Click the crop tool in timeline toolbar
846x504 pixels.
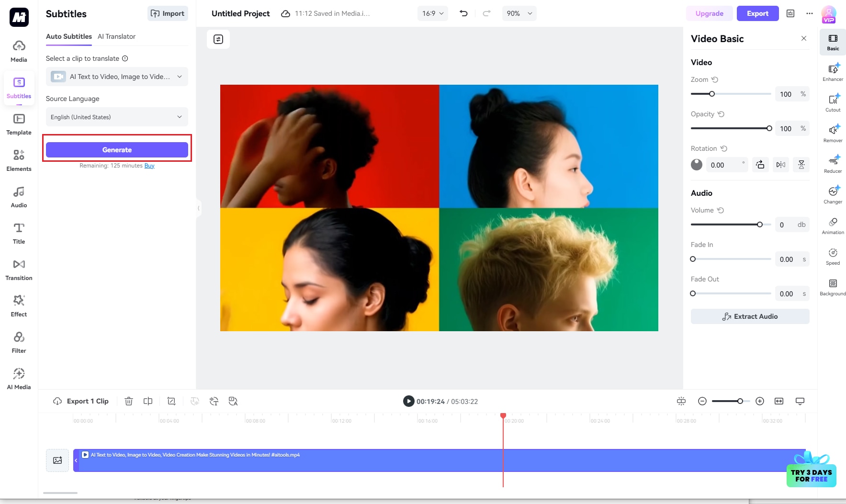pos(171,401)
